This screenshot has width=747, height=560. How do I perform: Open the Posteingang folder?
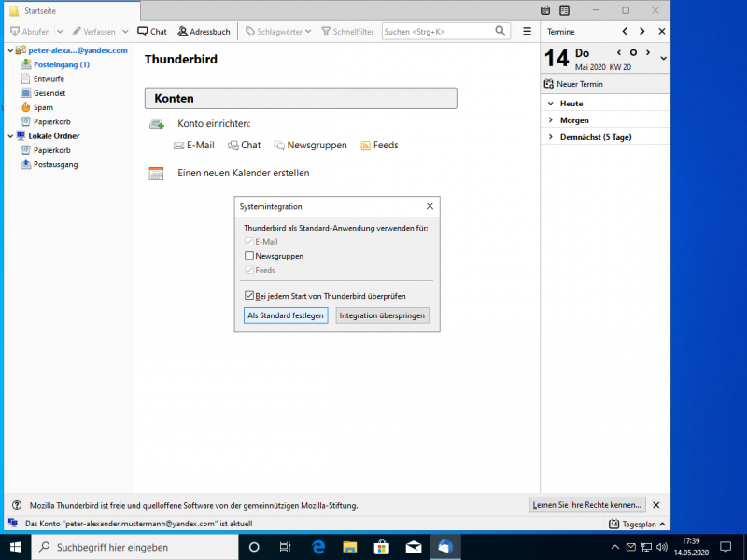pos(61,64)
